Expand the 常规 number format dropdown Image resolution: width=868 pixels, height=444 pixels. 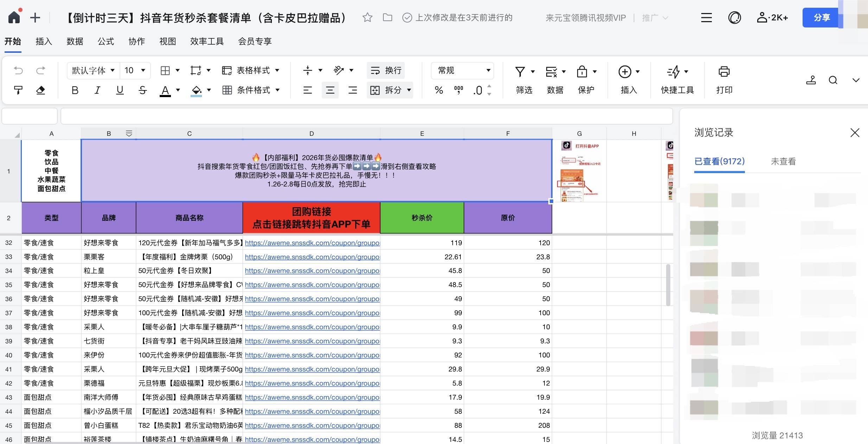tap(488, 70)
